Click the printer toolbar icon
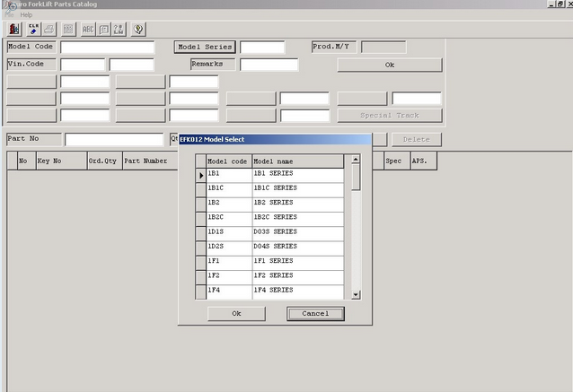 coord(49,30)
